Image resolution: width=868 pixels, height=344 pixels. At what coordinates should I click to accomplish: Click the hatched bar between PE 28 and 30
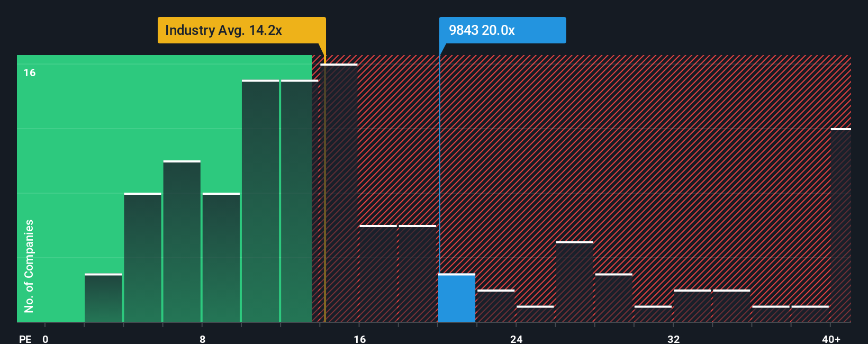(x=614, y=298)
